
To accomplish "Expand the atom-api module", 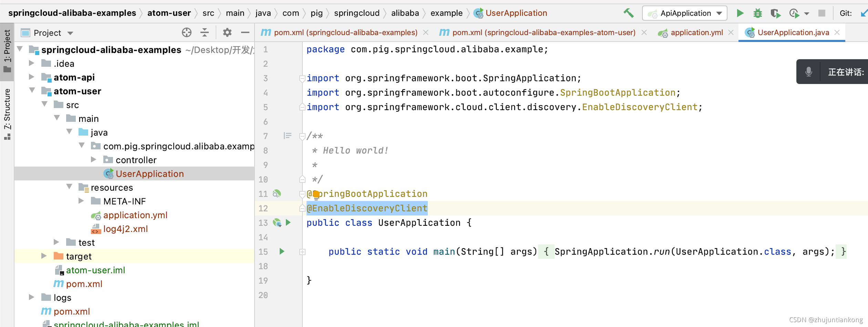I will point(32,77).
